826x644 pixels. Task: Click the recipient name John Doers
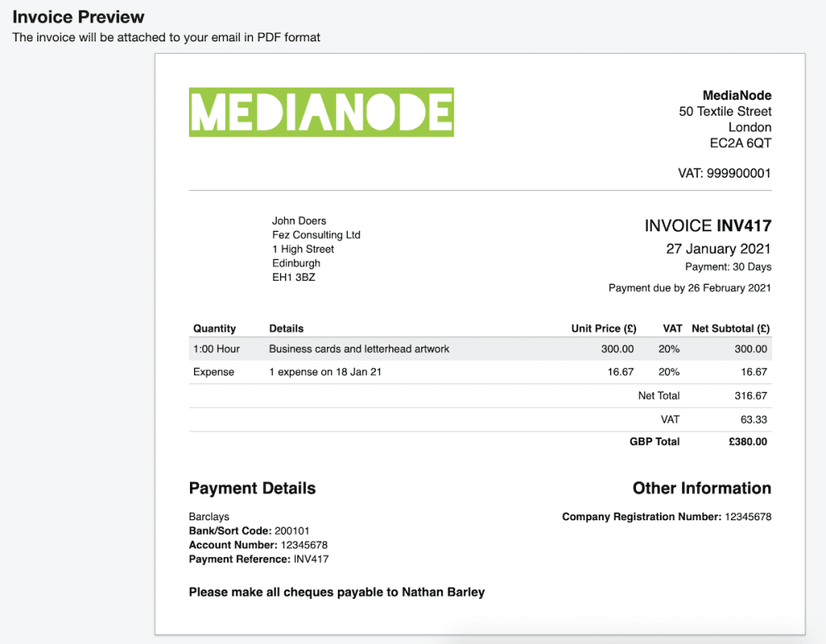pos(299,220)
